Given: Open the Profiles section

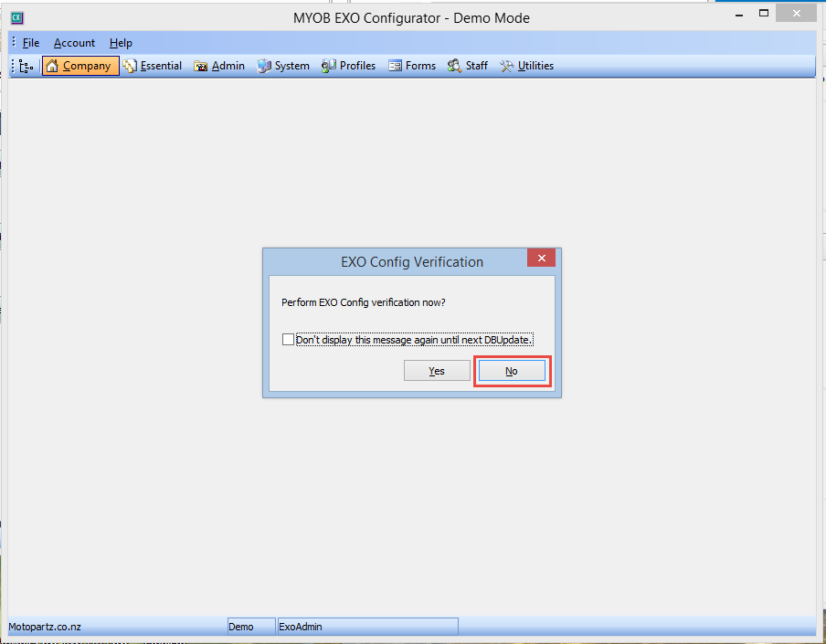Looking at the screenshot, I should click(348, 66).
